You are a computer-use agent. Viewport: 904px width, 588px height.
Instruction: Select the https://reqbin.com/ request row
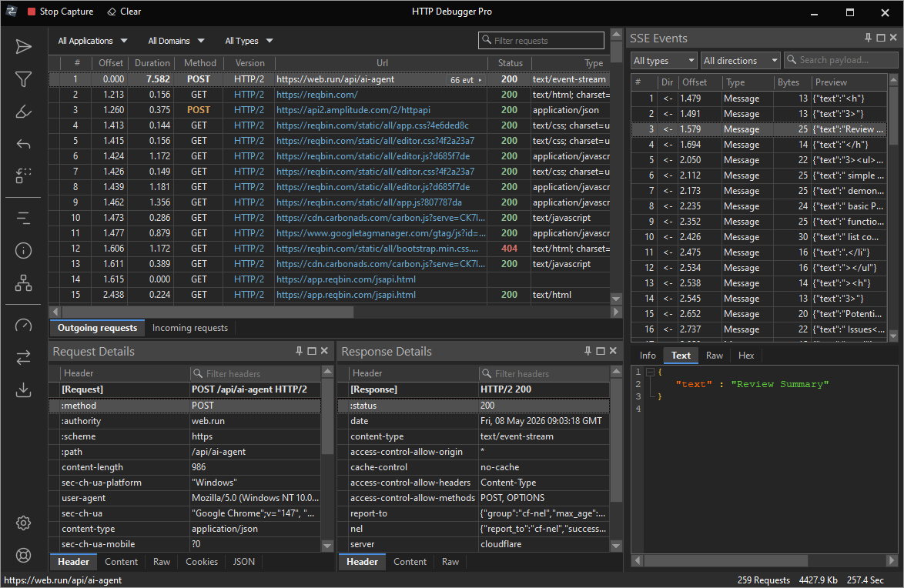pyautogui.click(x=330, y=95)
